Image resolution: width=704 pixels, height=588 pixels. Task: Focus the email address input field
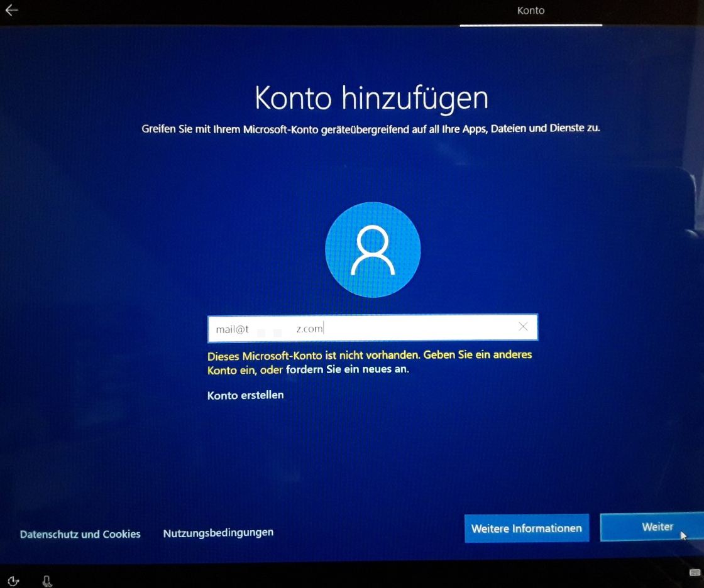(x=372, y=328)
